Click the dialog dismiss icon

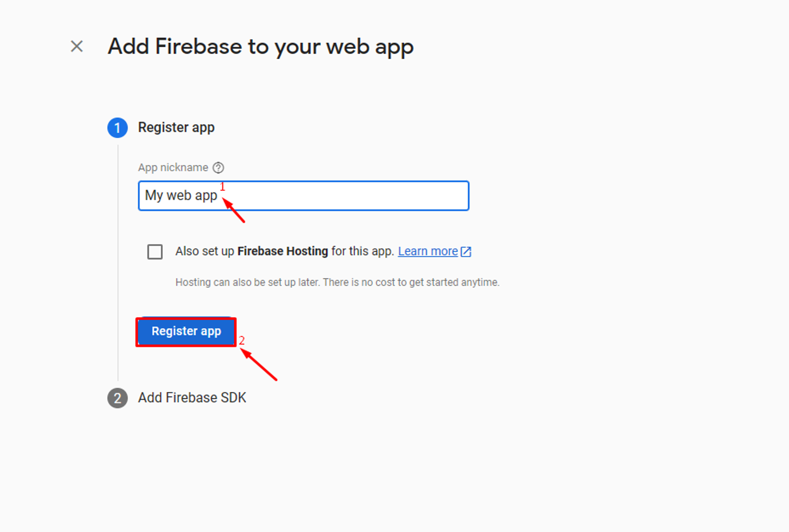77,46
